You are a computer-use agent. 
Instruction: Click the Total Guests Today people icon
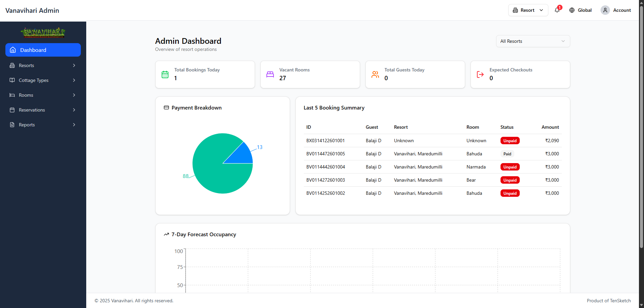375,74
